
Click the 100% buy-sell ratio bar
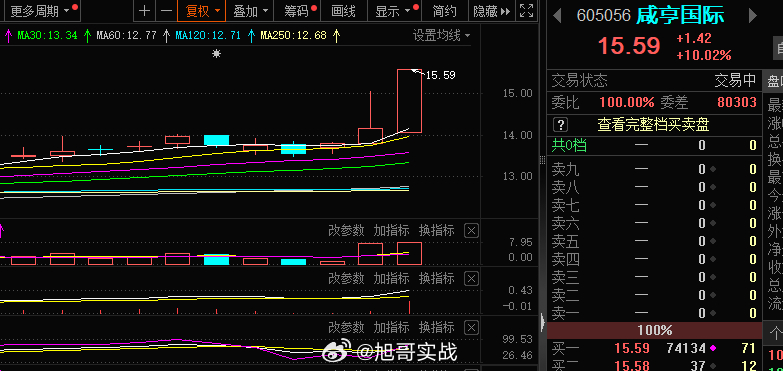(x=655, y=330)
